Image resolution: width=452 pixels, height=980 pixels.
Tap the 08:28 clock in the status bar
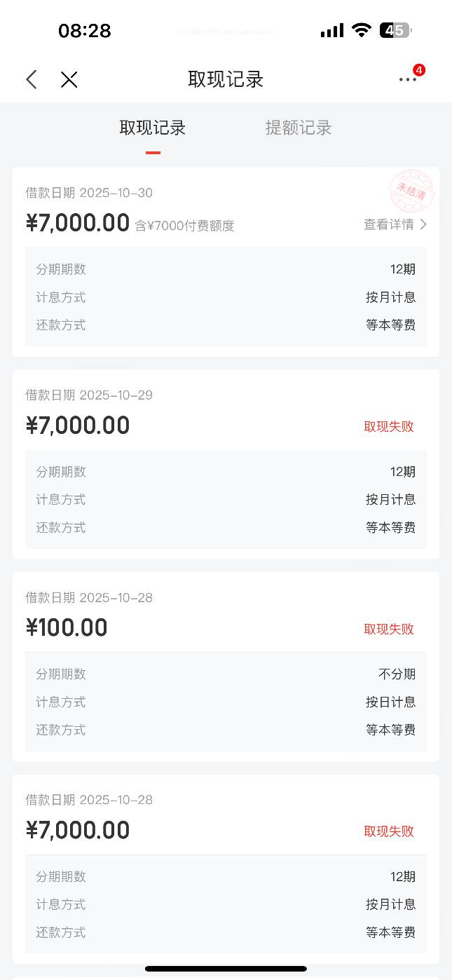coord(85,31)
